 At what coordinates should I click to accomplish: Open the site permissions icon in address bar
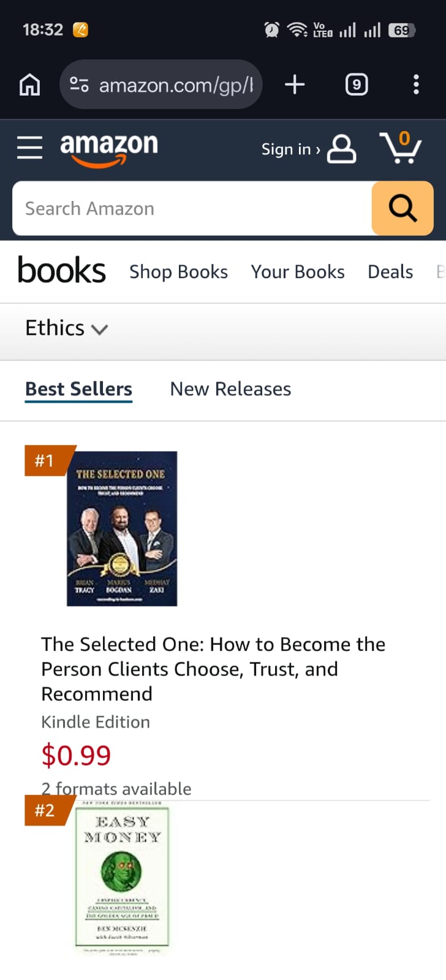[x=78, y=85]
